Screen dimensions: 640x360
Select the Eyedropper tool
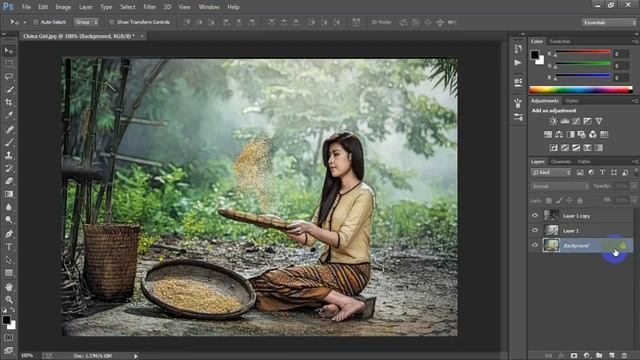point(9,115)
